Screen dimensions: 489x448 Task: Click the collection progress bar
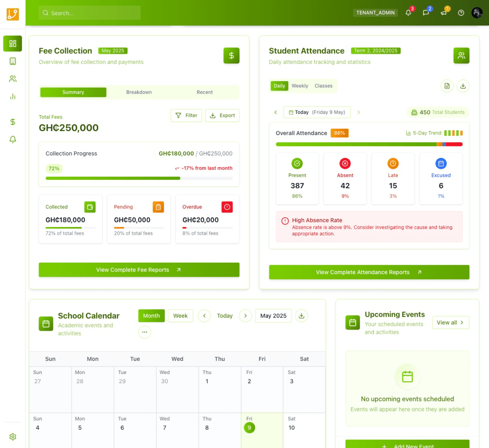(x=139, y=178)
